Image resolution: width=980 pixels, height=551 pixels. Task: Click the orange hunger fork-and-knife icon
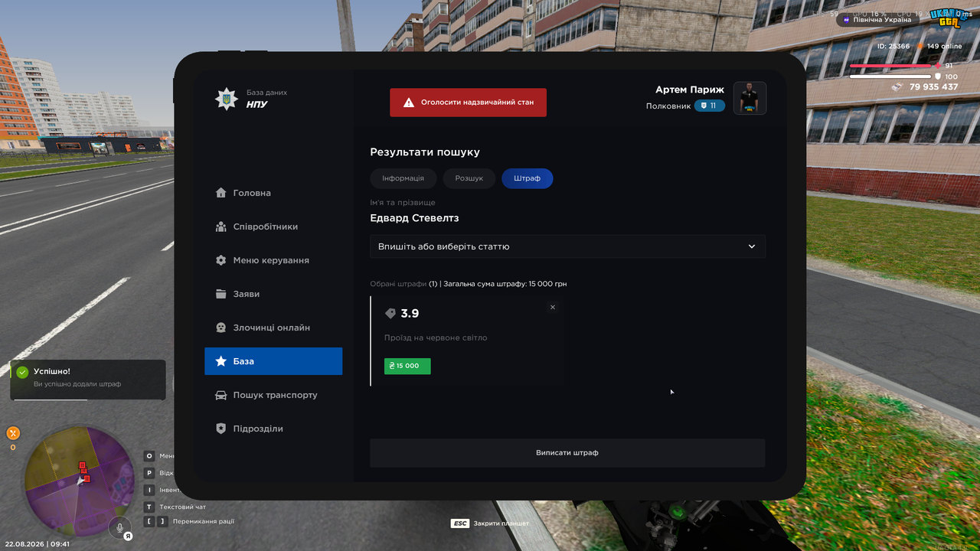(x=13, y=433)
